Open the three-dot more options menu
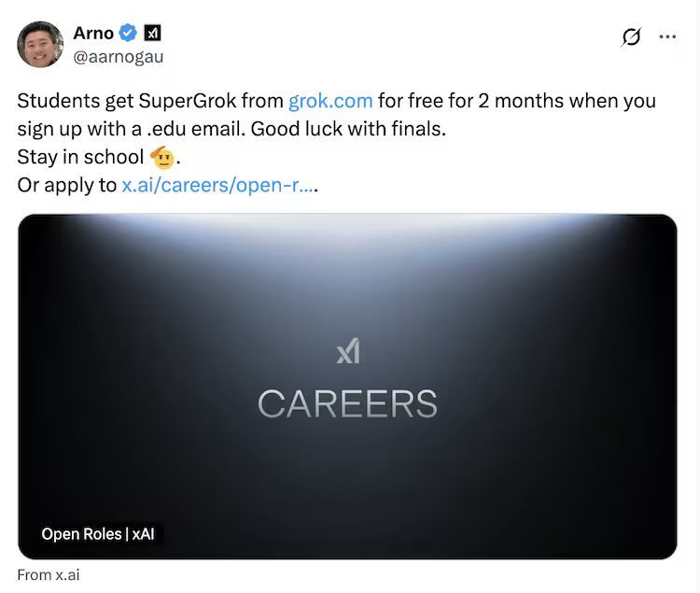700x593 pixels. [667, 37]
